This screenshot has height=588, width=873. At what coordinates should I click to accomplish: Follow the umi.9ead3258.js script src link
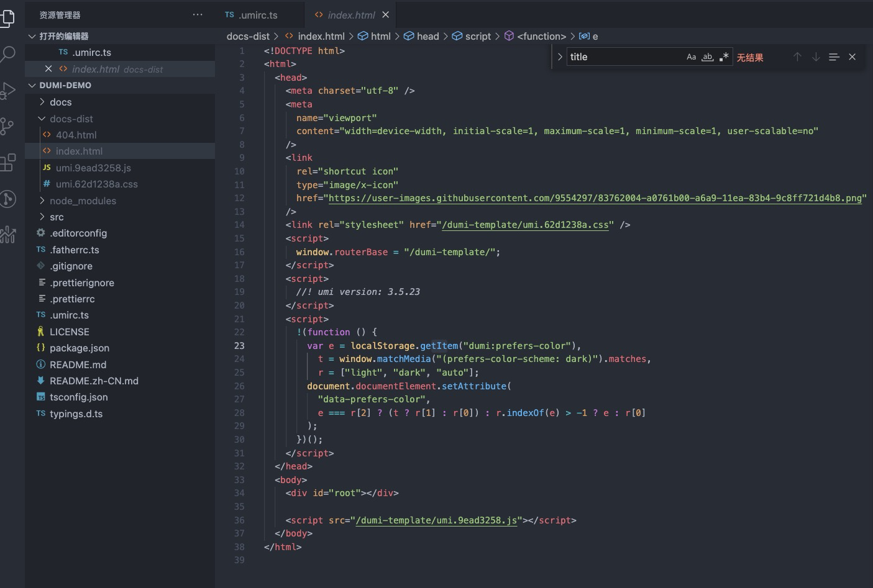click(436, 520)
